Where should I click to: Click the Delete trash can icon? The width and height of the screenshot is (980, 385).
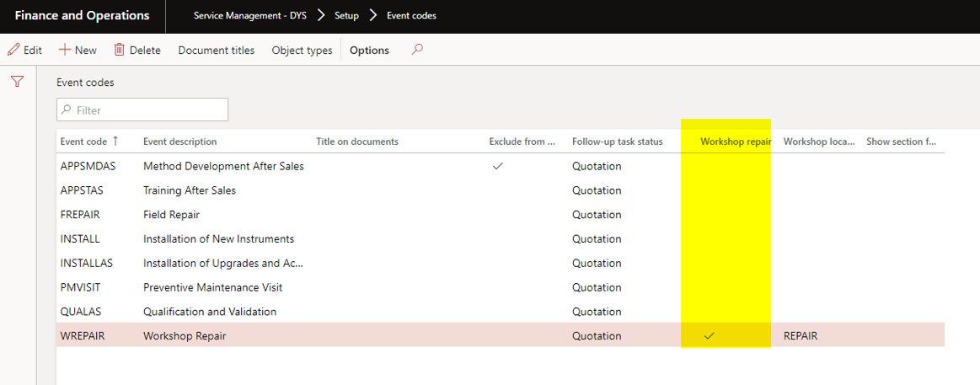(120, 50)
